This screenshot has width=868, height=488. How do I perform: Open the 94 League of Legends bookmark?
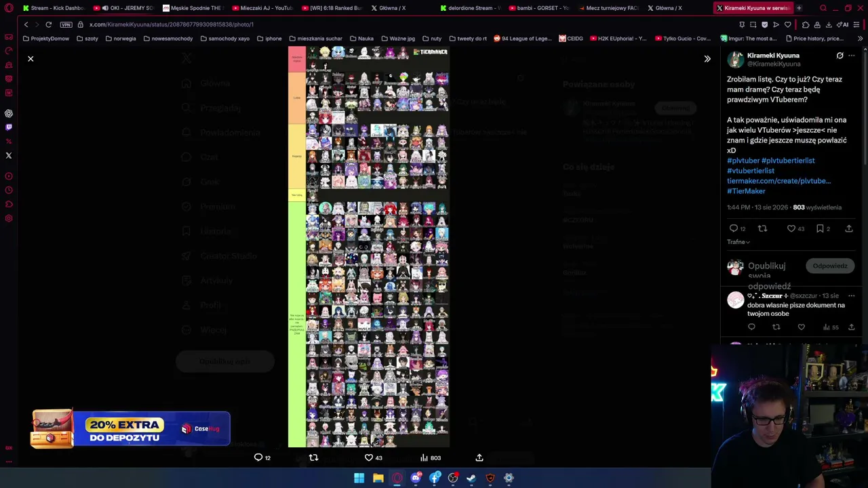pos(523,39)
